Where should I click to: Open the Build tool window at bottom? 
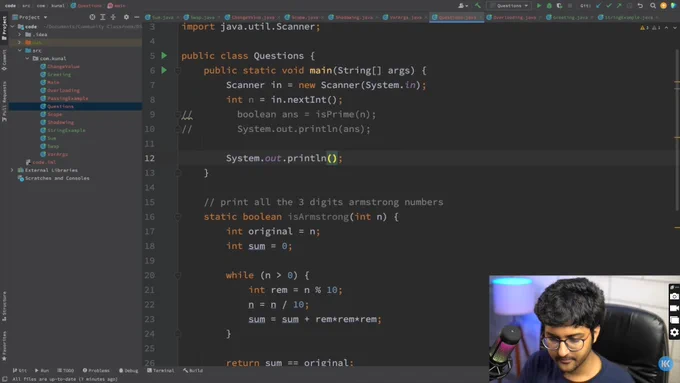[193, 370]
